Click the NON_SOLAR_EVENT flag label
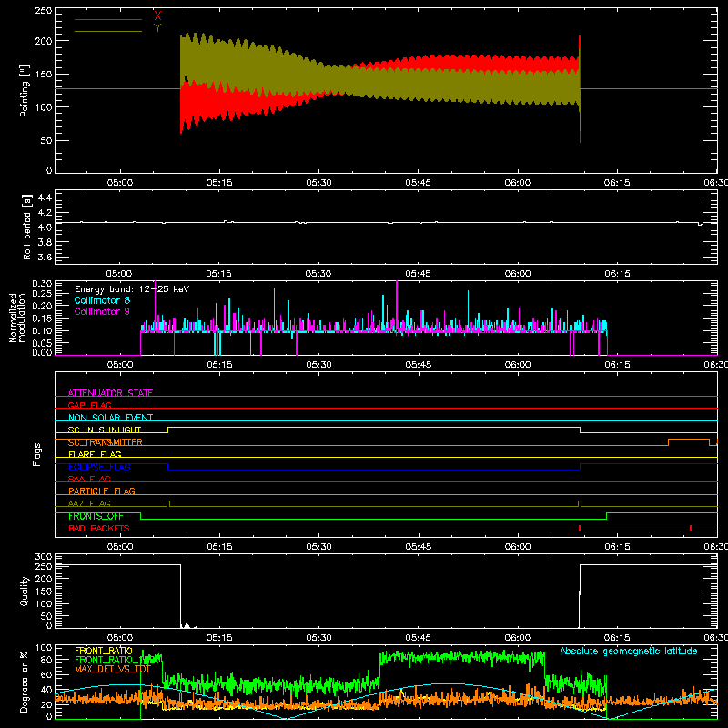The width and height of the screenshot is (728, 728). pos(110,418)
